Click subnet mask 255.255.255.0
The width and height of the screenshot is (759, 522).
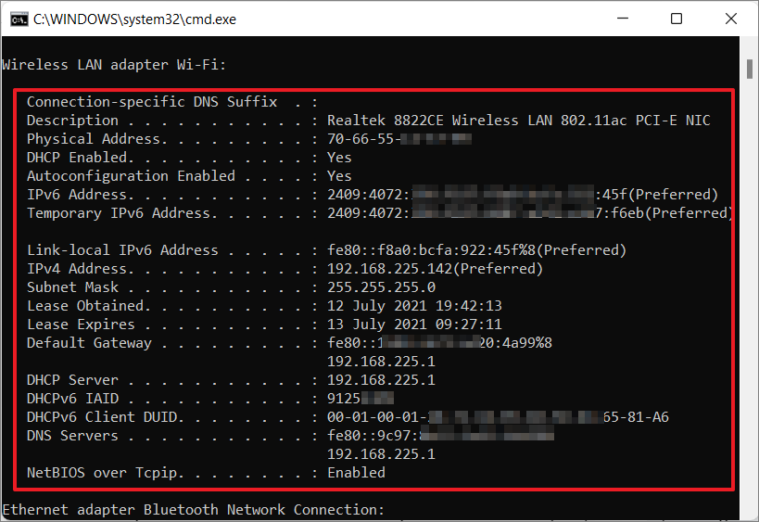(x=381, y=288)
